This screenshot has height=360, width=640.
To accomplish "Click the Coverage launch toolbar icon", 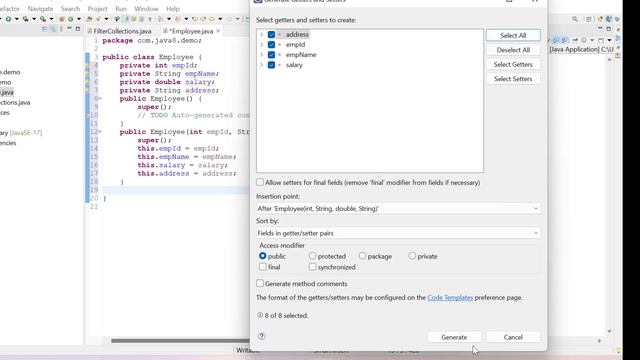I will [25, 19].
